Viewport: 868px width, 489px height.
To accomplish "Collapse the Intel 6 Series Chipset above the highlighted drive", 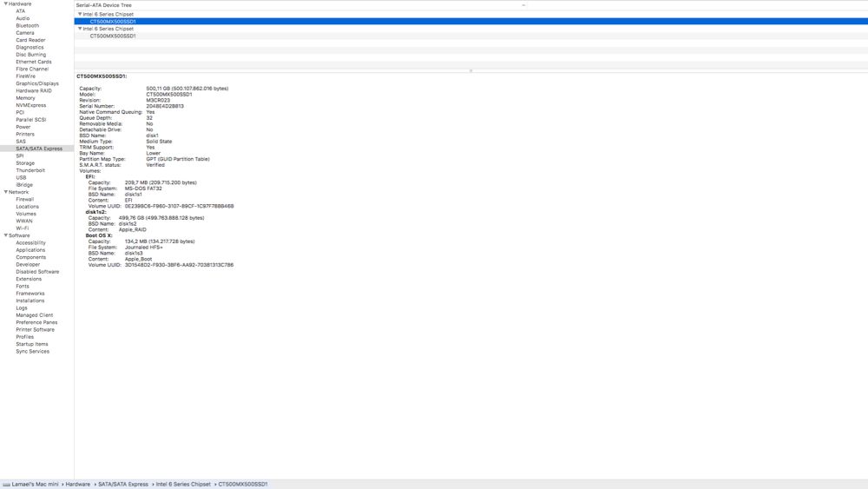I will tap(80, 14).
